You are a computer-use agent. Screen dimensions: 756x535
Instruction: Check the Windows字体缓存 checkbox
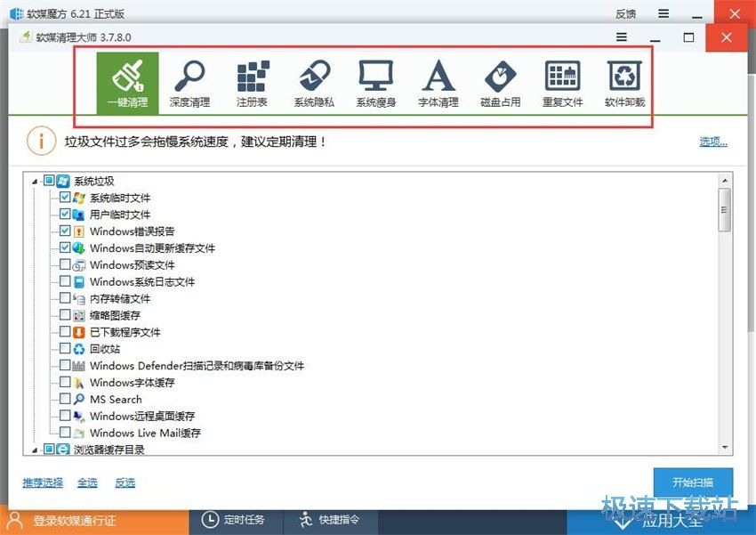65,382
